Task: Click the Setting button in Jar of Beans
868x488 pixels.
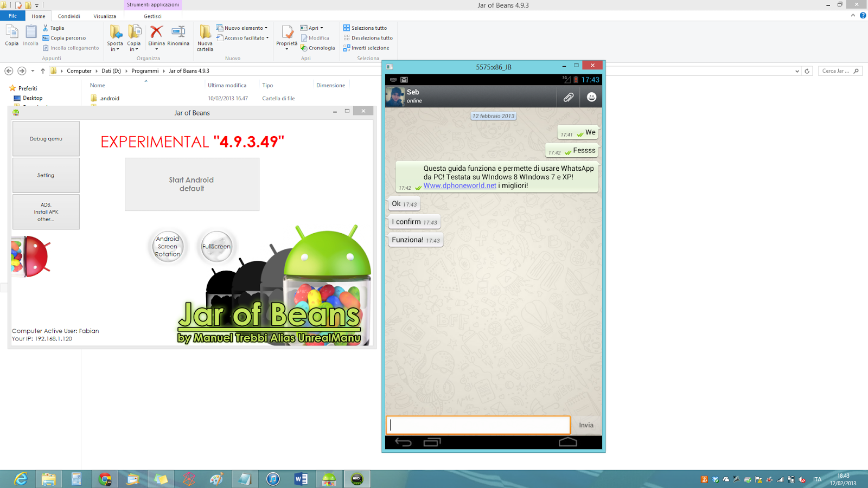Action: (46, 176)
